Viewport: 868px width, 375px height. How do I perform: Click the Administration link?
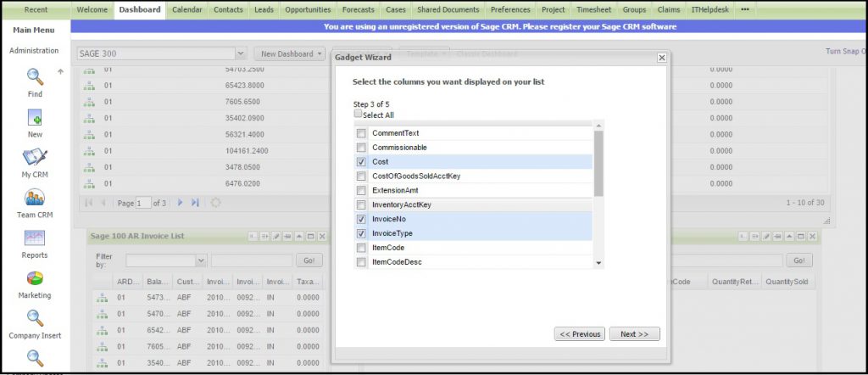click(x=34, y=50)
